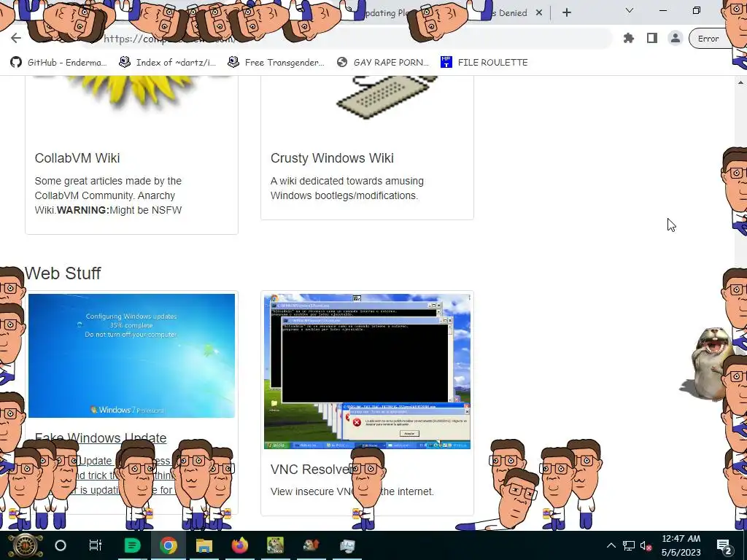Open a new tab with the plus button
The width and height of the screenshot is (747, 560).
pyautogui.click(x=566, y=12)
